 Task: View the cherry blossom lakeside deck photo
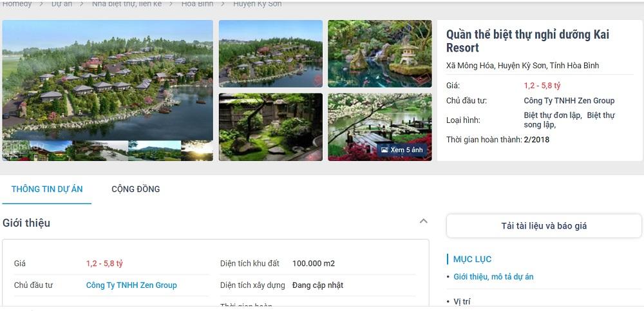click(x=379, y=127)
